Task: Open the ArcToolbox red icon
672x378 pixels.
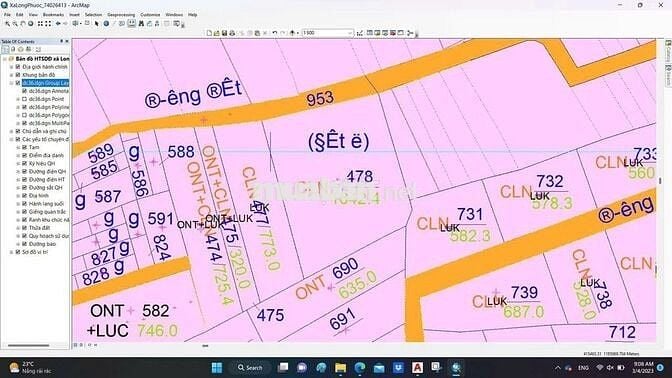Action: click(x=393, y=33)
